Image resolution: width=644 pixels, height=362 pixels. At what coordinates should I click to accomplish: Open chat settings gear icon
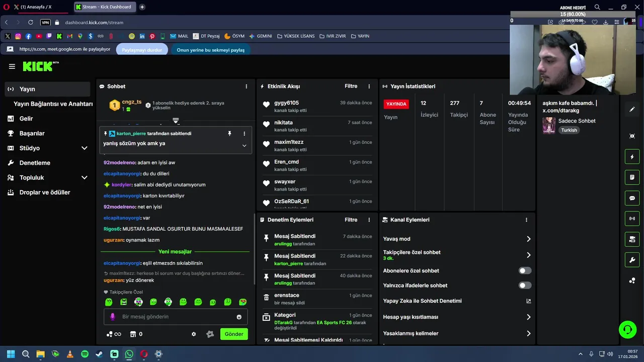click(x=194, y=334)
